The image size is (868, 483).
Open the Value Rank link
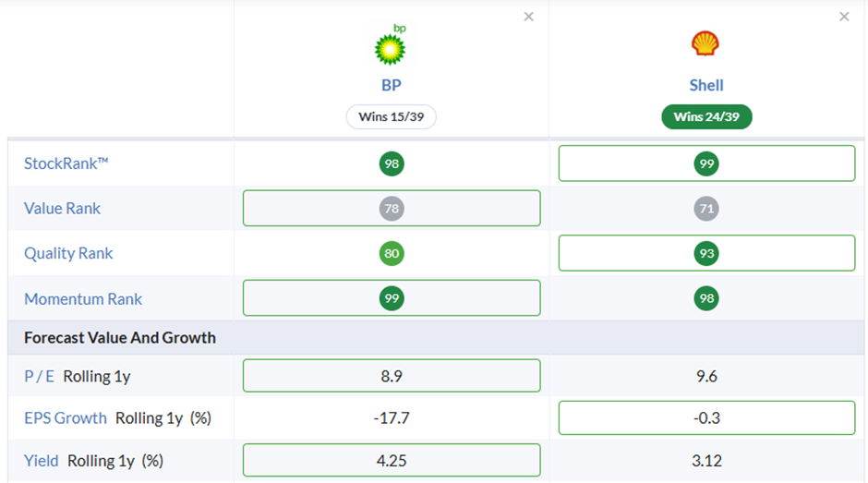(62, 209)
